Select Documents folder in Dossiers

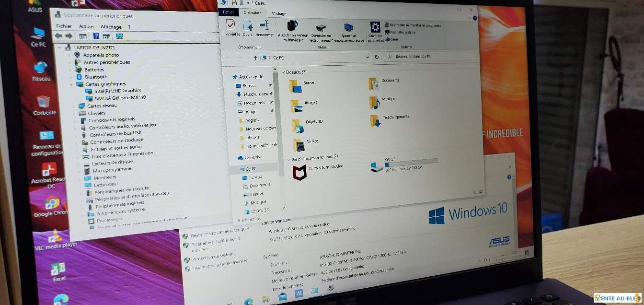(384, 83)
